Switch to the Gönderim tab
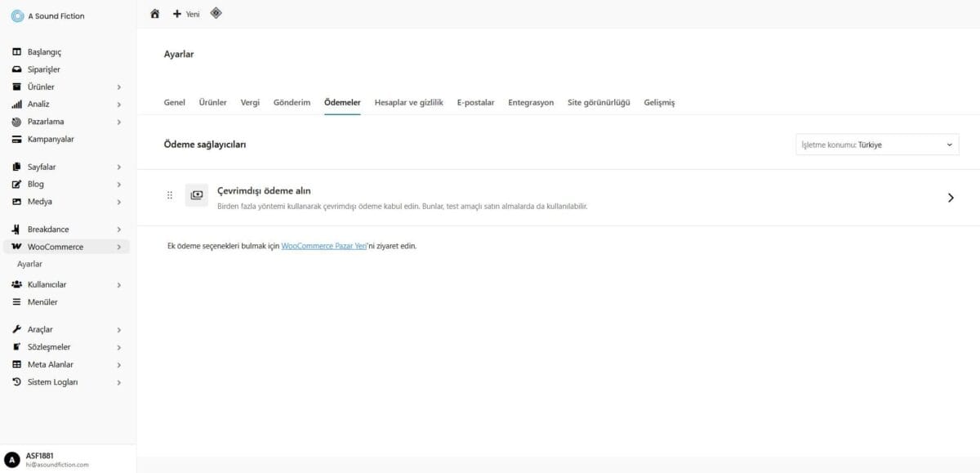The image size is (980, 473). coord(292,102)
